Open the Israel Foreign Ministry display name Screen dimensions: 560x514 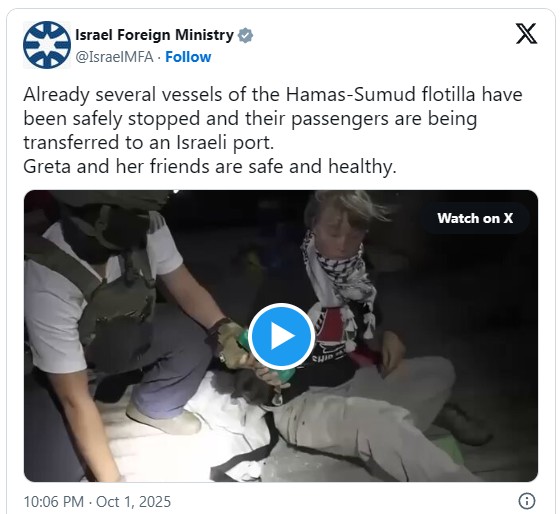point(154,35)
